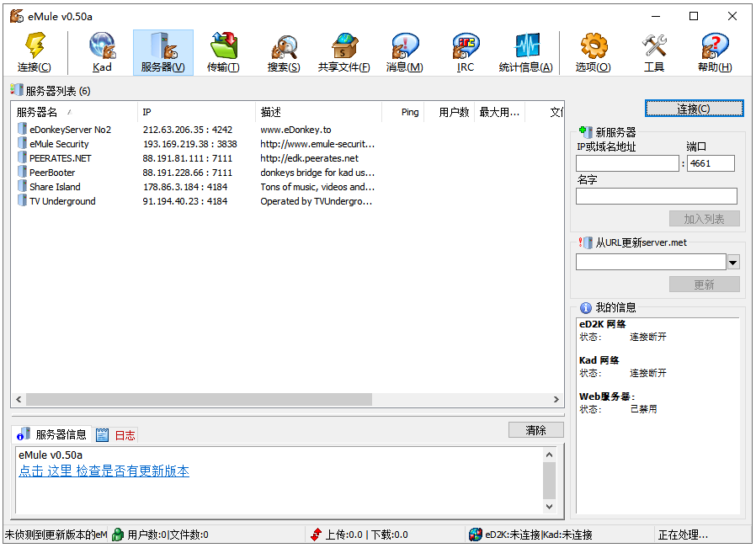This screenshot has width=756, height=548.
Task: Switch to the 日志 log tab
Action: click(125, 435)
